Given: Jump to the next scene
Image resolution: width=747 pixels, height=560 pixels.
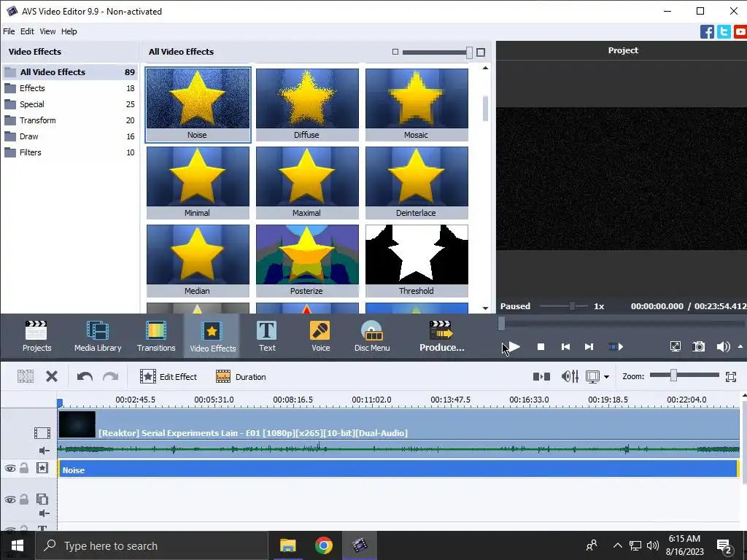Looking at the screenshot, I should (x=616, y=346).
